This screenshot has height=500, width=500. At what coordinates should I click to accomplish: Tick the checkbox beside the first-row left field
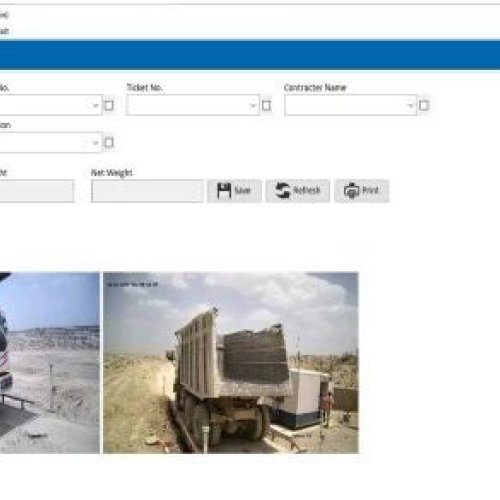click(109, 106)
